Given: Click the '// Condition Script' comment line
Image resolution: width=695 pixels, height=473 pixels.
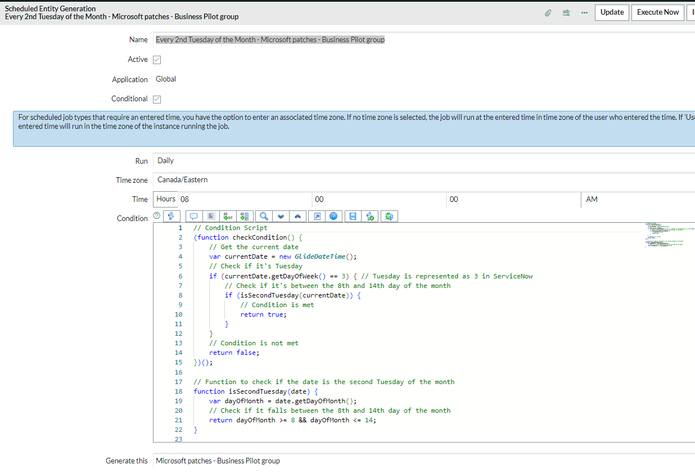Looking at the screenshot, I should click(230, 228).
